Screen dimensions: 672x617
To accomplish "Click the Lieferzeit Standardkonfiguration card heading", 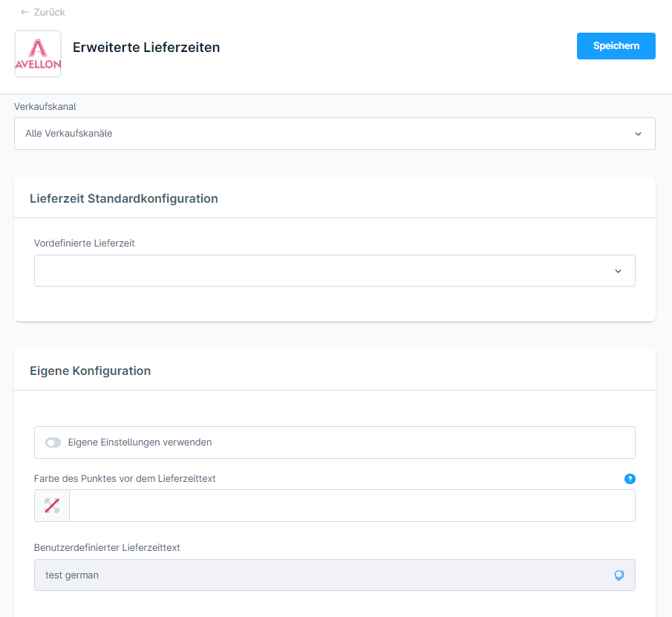I will [x=124, y=198].
